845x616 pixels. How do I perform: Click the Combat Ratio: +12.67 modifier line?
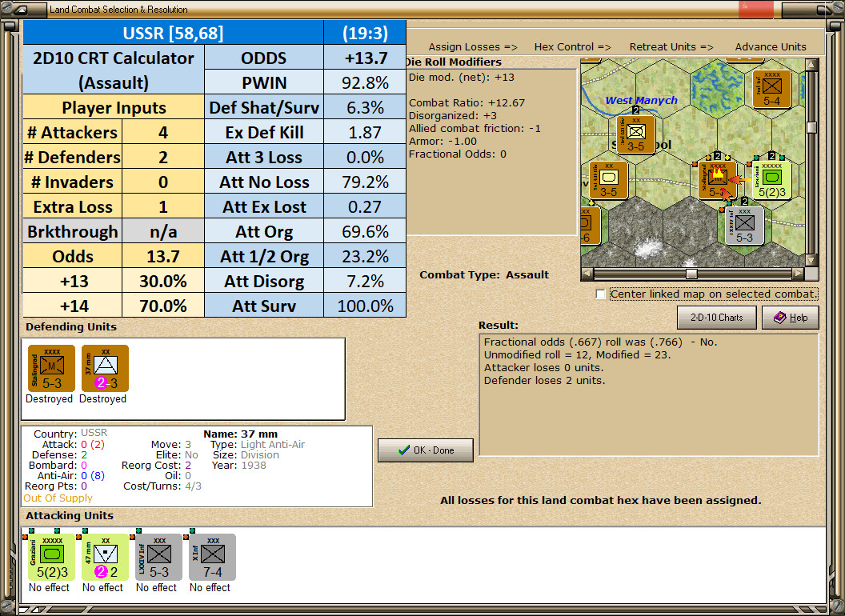coord(467,102)
